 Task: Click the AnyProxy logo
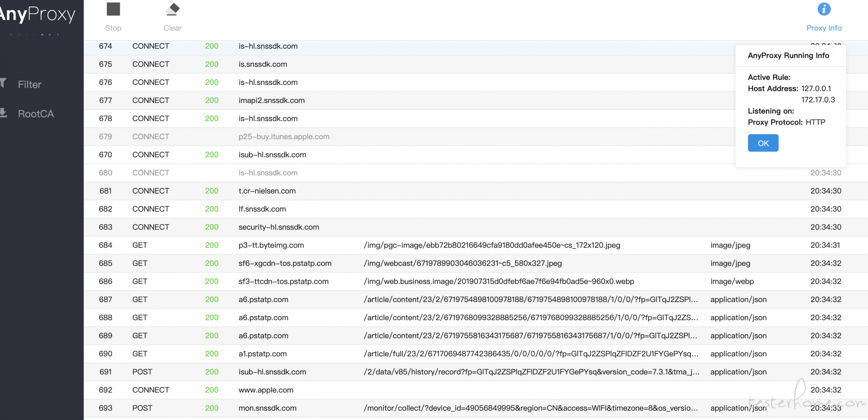37,14
